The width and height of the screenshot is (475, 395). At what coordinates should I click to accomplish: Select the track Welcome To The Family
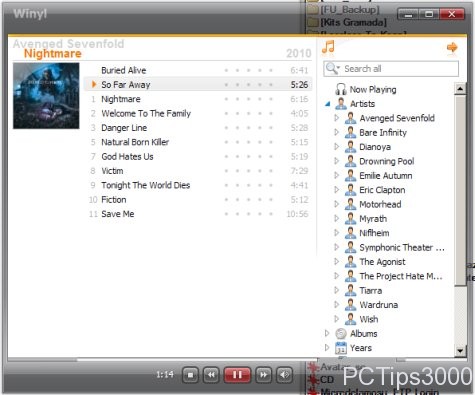coord(146,113)
